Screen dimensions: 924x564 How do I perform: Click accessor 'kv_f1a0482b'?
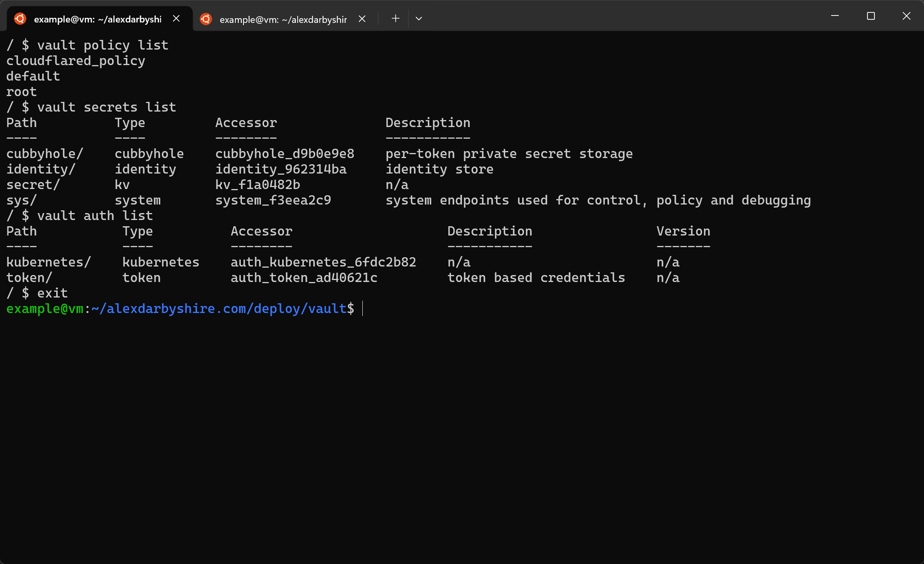[x=258, y=185]
